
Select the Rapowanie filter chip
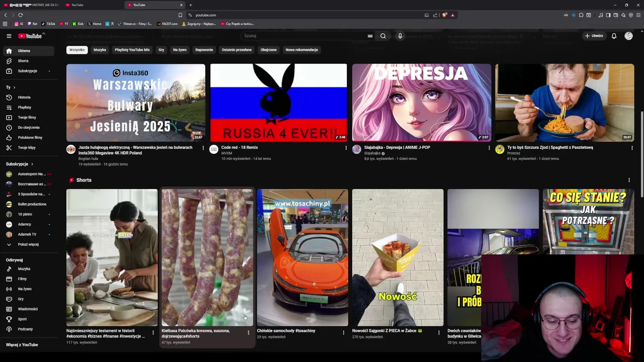point(204,50)
